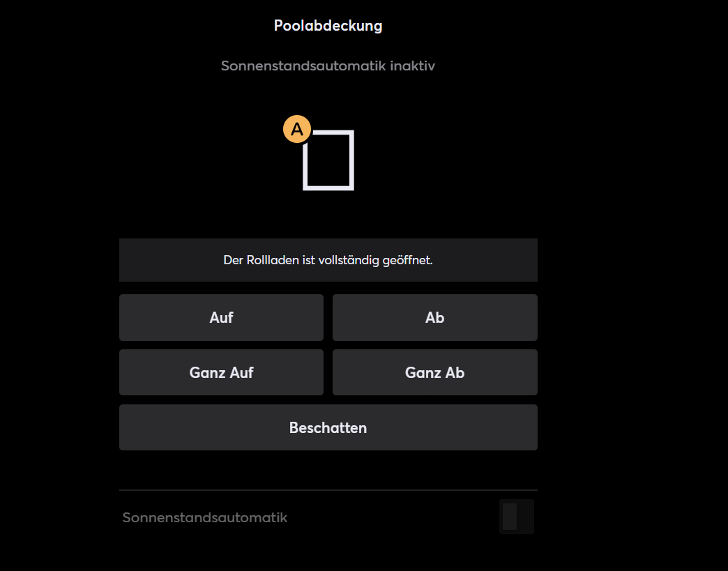This screenshot has width=728, height=571.
Task: Click the white roller shutter icon
Action: (x=328, y=160)
